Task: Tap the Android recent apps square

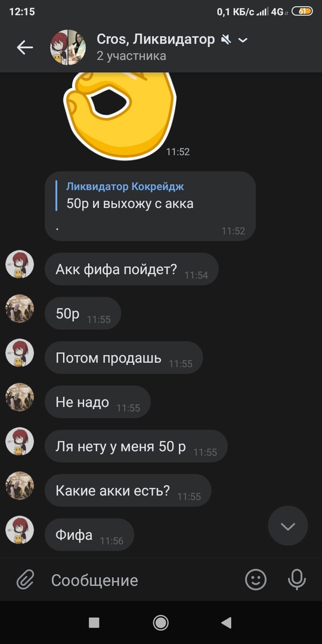Action: (94, 623)
